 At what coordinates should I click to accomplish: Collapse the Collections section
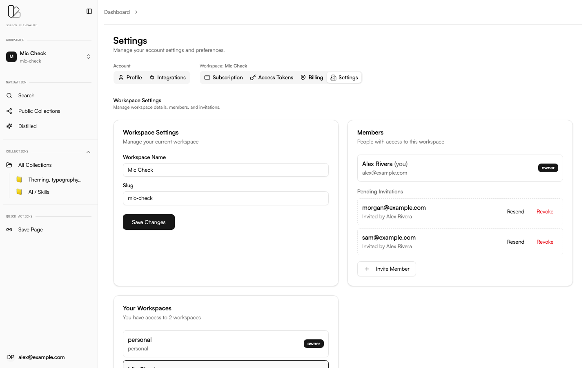(88, 152)
